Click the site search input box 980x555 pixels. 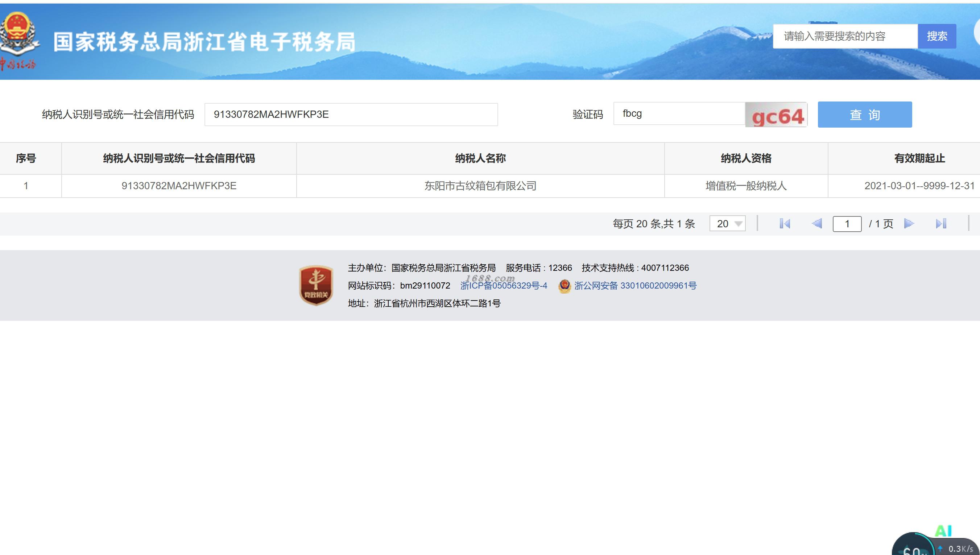coord(845,36)
